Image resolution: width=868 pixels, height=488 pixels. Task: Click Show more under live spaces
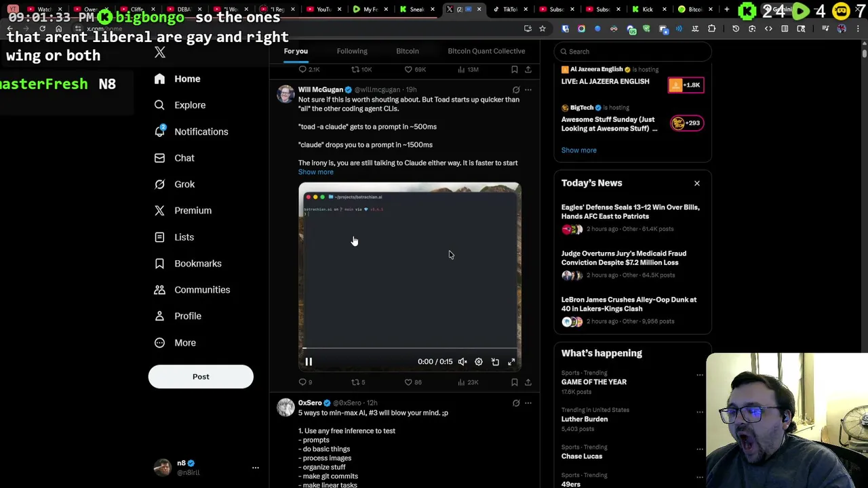click(x=579, y=150)
